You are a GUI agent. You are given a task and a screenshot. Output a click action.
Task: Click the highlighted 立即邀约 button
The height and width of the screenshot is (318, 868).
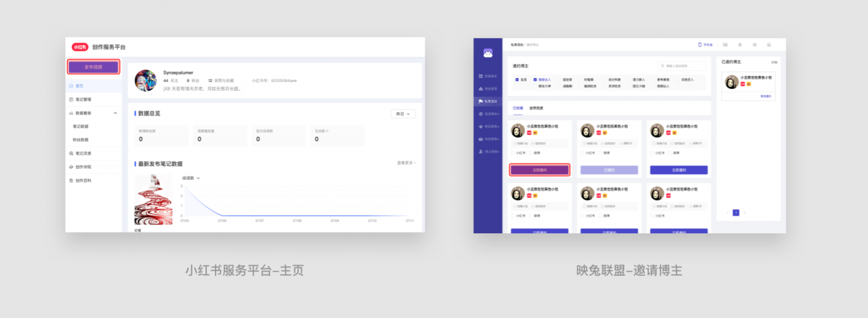[539, 170]
